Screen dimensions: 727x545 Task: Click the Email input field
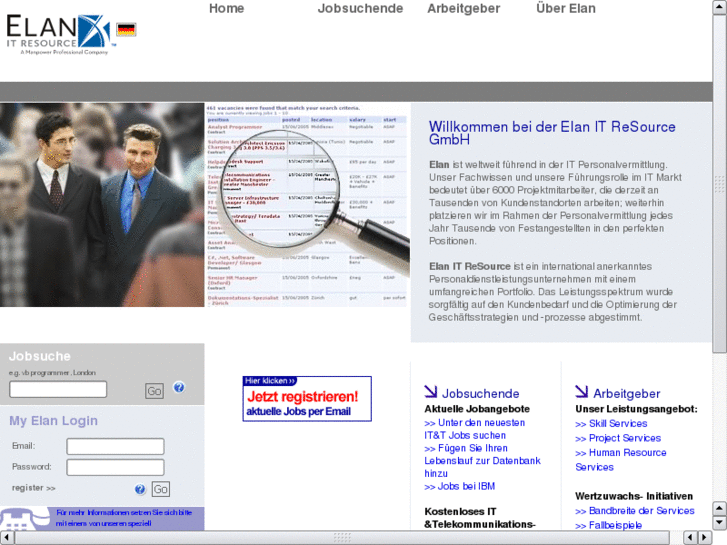click(115, 446)
